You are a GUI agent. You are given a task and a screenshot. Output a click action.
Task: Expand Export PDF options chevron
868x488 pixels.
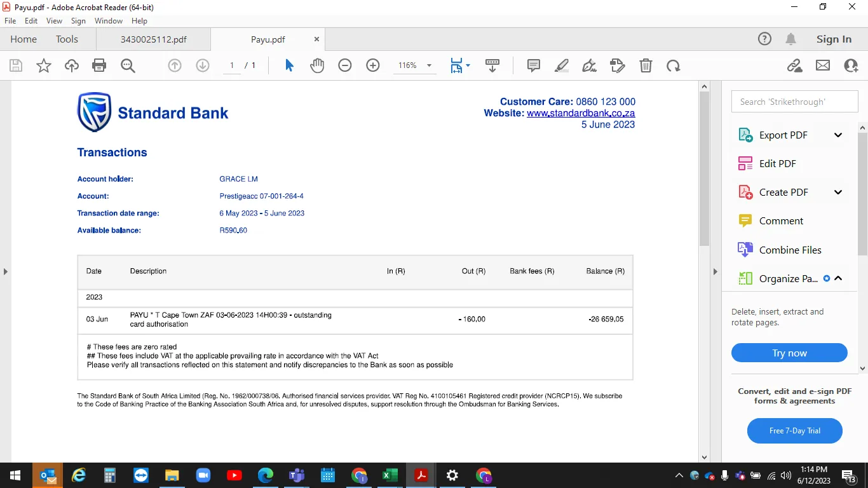[x=838, y=135]
